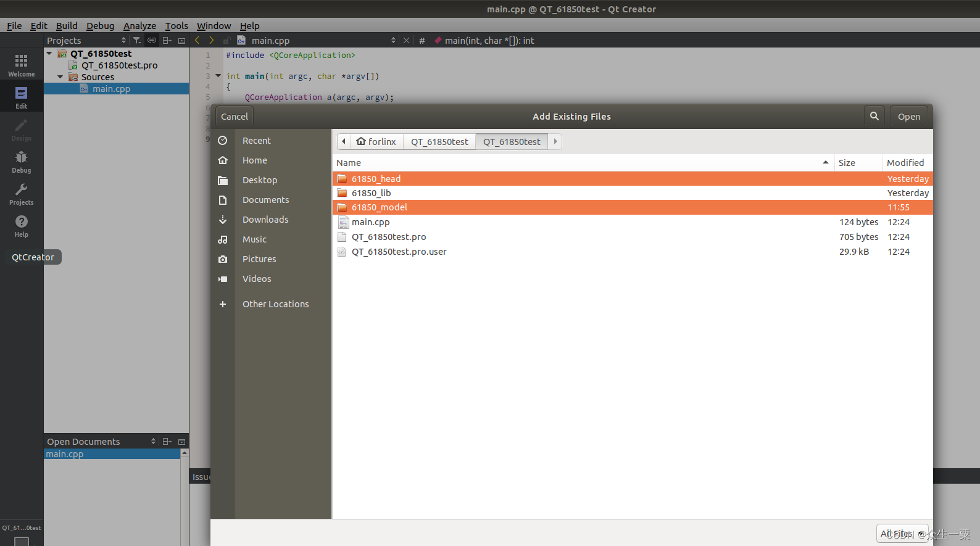Select the 61850_lib folder
The image size is (980, 546).
[633, 192]
